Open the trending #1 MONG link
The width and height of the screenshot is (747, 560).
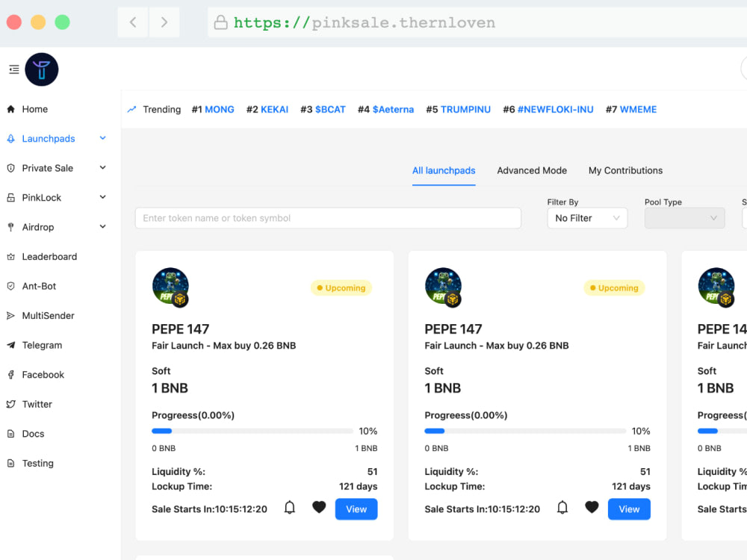point(213,109)
